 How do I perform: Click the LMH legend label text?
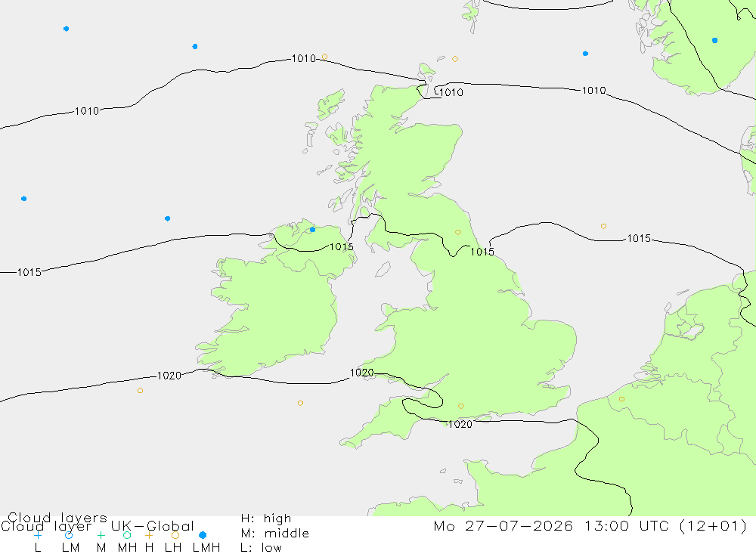coord(206,548)
